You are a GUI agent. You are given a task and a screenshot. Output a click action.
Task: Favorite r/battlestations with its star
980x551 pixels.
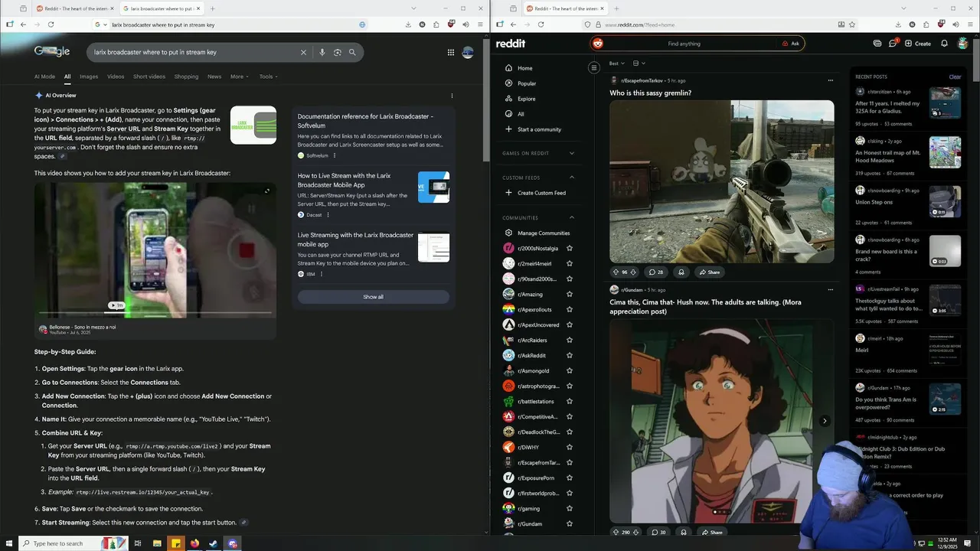pos(570,401)
